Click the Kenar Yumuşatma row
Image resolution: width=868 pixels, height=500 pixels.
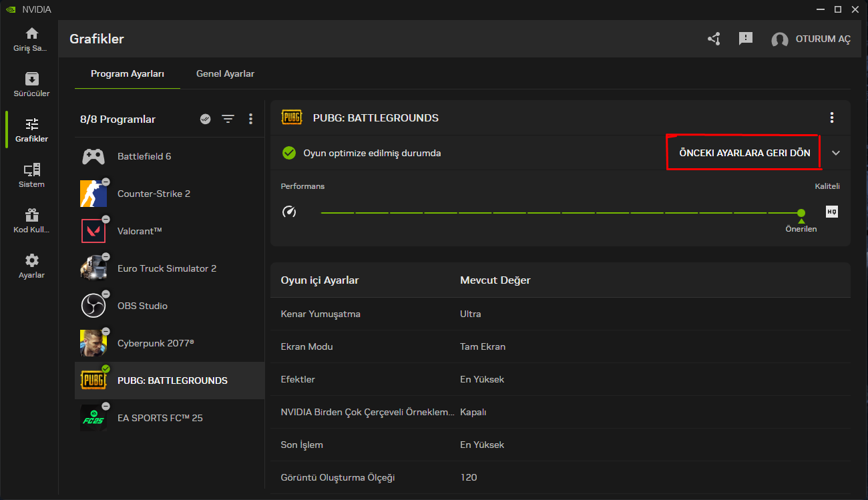560,314
